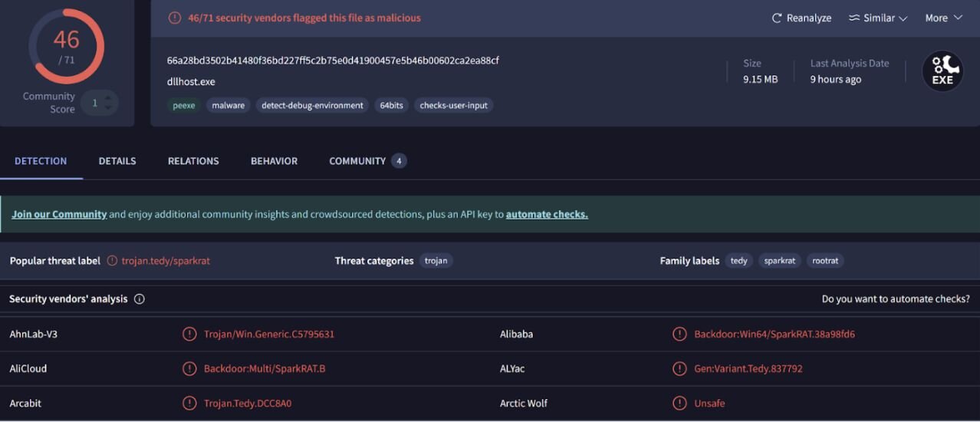The image size is (980, 422).
Task: Click the EXE file type icon
Action: pos(942,71)
